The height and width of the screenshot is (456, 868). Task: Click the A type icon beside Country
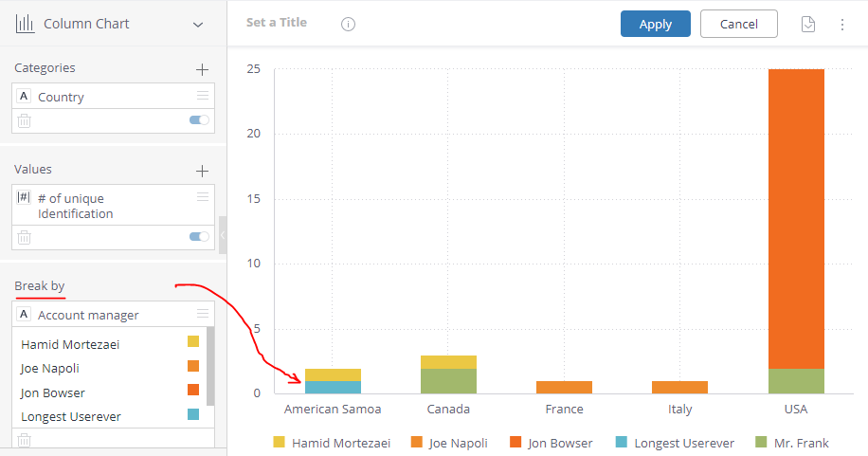pos(24,96)
